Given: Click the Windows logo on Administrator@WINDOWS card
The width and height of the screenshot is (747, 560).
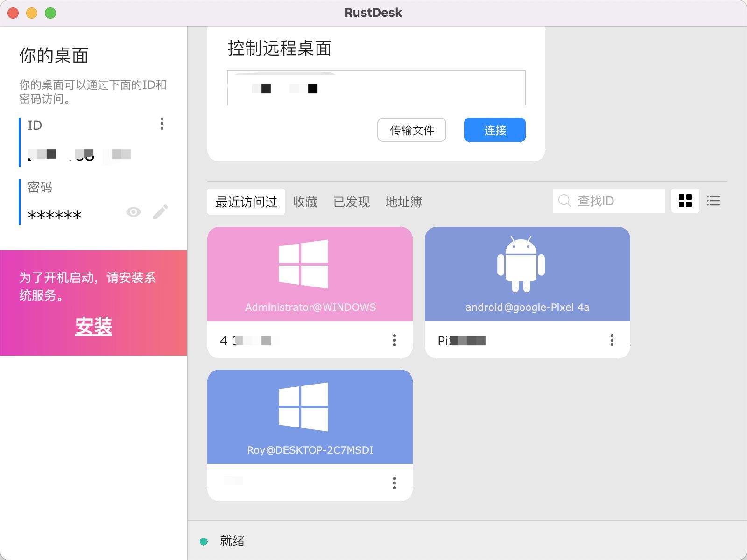Looking at the screenshot, I should point(303,264).
